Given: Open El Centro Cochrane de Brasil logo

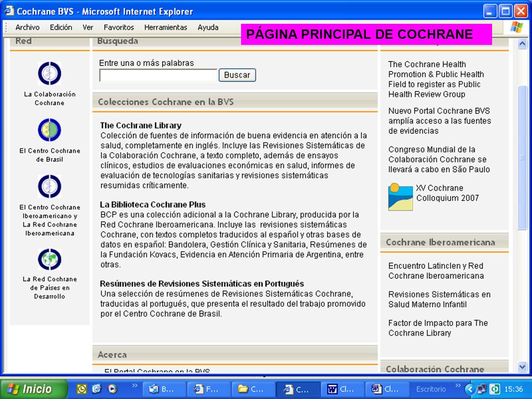Looking at the screenshot, I should click(x=49, y=130).
